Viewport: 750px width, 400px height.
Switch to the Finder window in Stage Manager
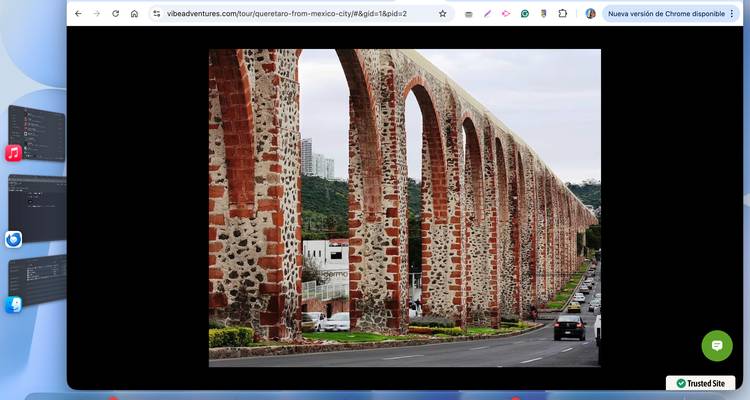(x=37, y=280)
